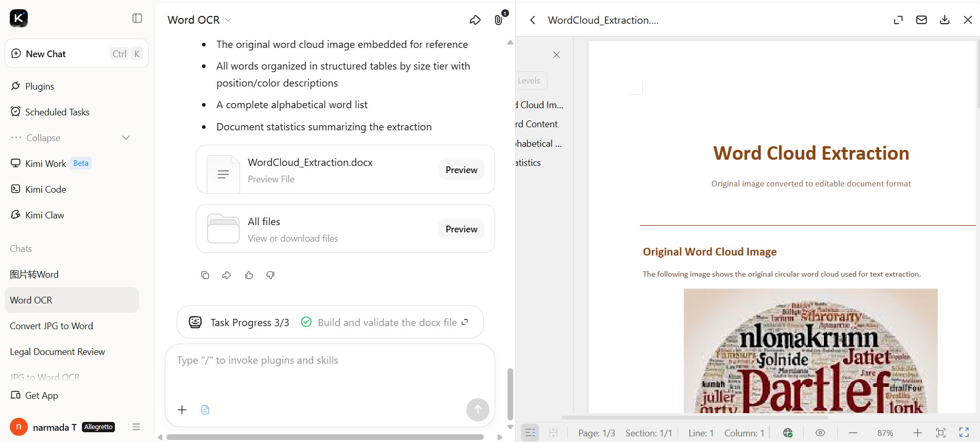Click the chat vertical scrollbar

coord(510,394)
